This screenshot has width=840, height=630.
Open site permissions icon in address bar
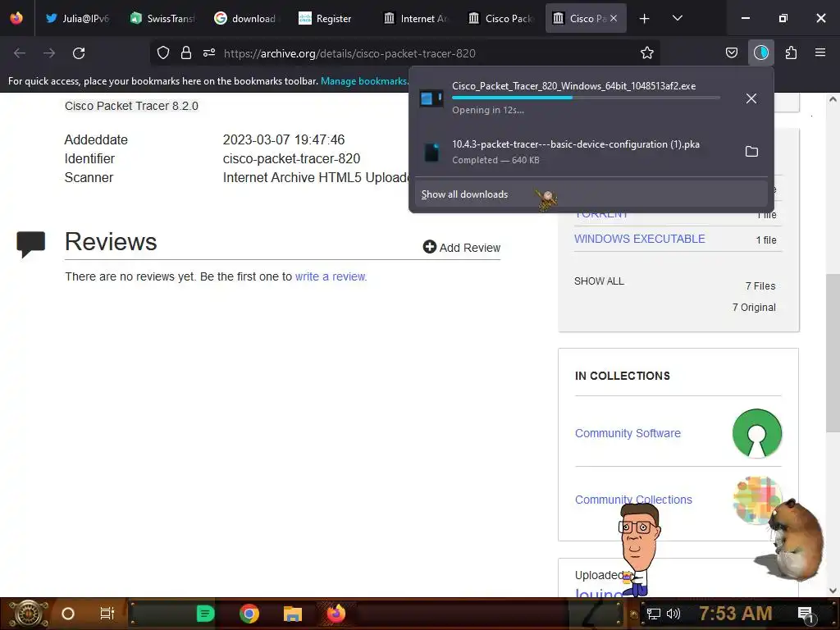click(209, 53)
